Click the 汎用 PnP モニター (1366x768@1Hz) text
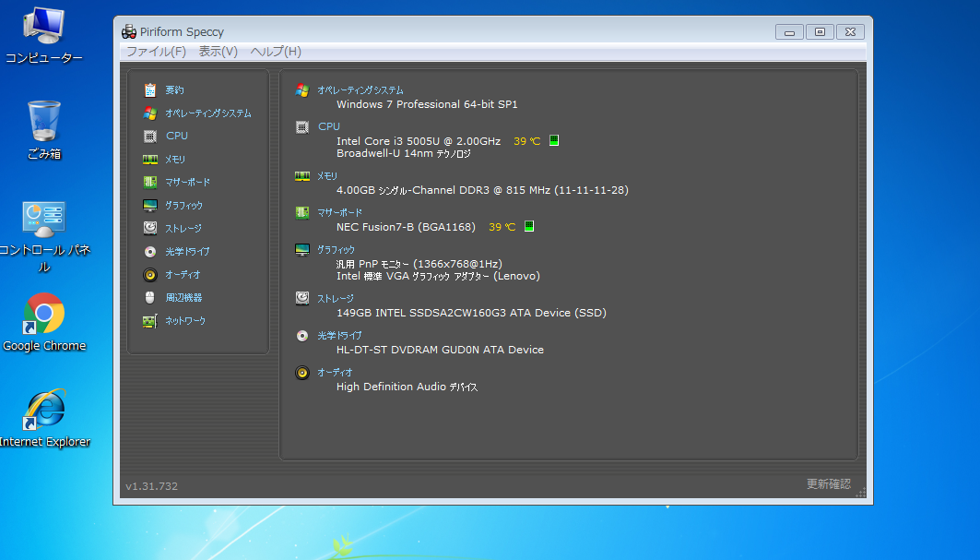Viewport: 980px width, 560px height. (x=419, y=264)
